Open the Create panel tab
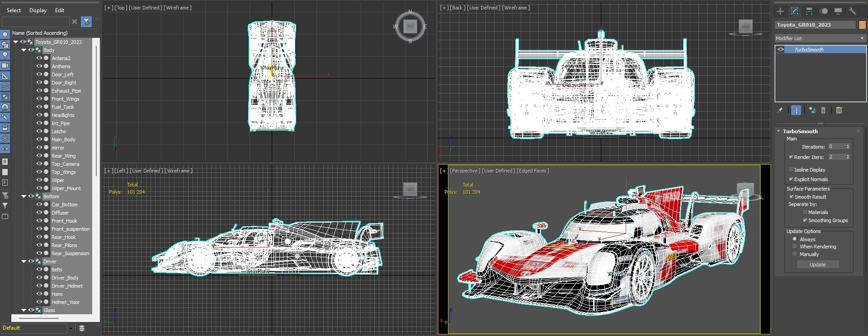The height and width of the screenshot is (336, 868). [780, 11]
